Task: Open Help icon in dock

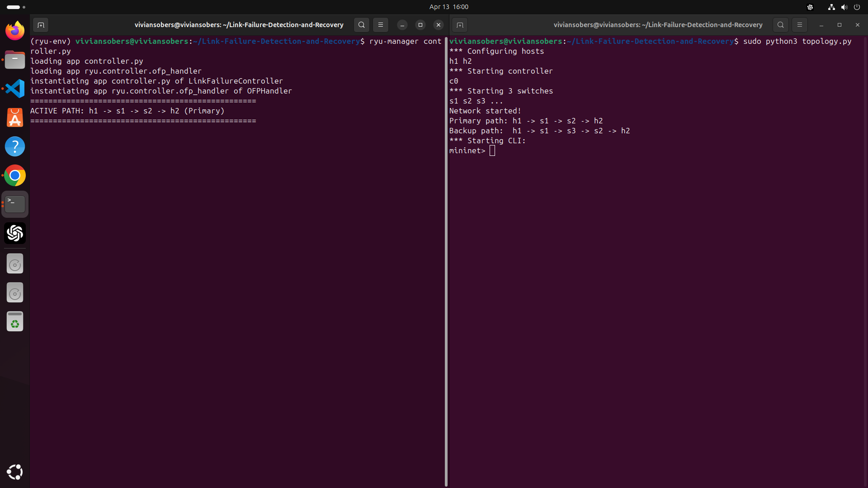Action: [x=15, y=146]
